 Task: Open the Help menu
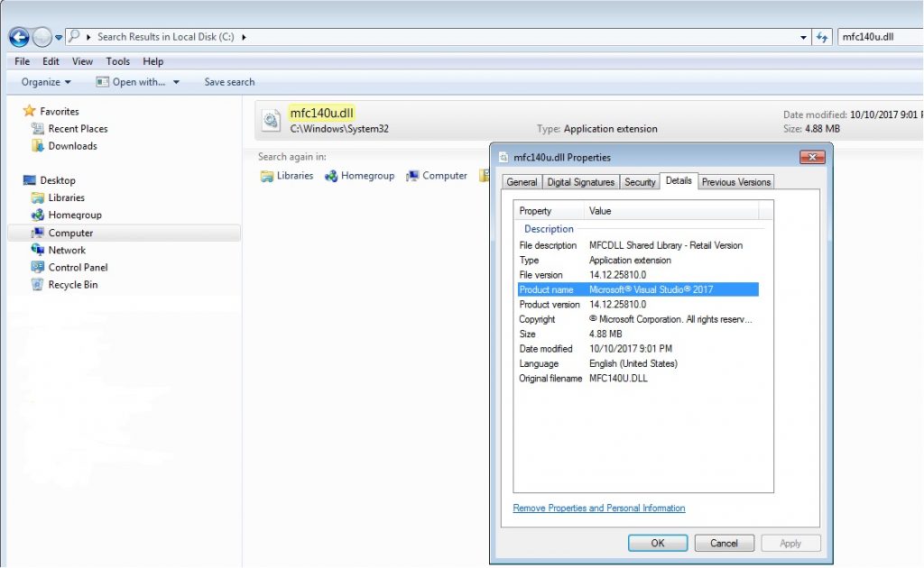tap(153, 61)
